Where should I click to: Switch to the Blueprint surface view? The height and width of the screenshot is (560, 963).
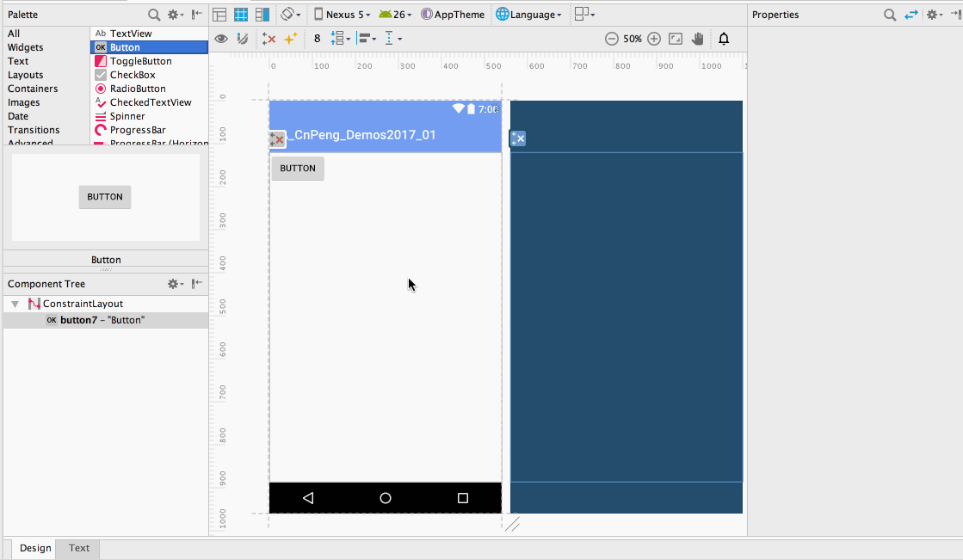tap(241, 14)
